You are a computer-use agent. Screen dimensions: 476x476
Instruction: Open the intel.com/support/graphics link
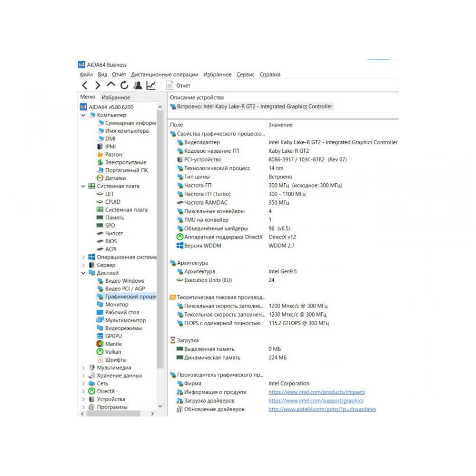316,400
